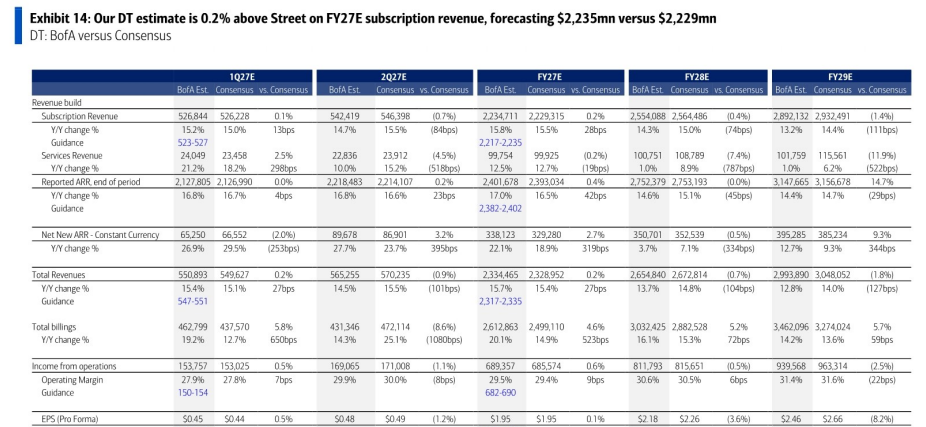
Task: Click the (1080bps) cell
Action: pyautogui.click(x=445, y=340)
